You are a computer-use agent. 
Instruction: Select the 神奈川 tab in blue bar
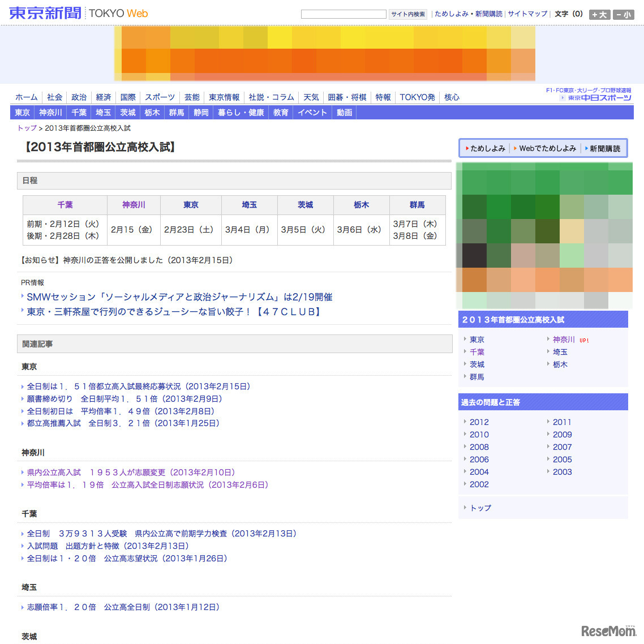50,113
